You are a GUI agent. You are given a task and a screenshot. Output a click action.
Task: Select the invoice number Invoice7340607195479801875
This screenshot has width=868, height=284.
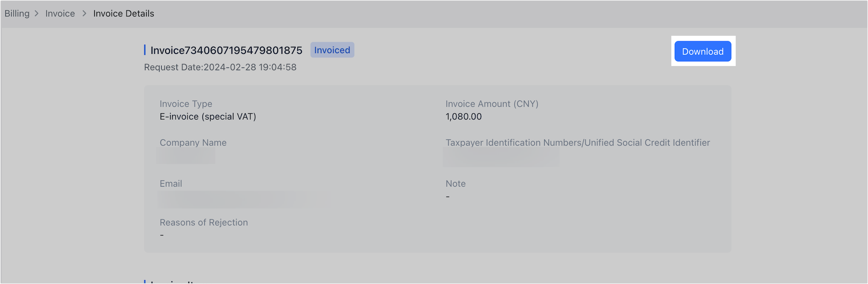(226, 50)
